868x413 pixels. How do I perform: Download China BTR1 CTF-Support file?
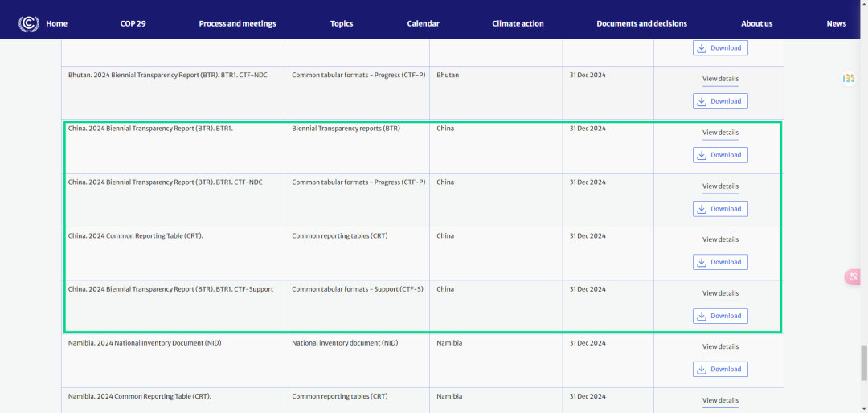pyautogui.click(x=720, y=316)
